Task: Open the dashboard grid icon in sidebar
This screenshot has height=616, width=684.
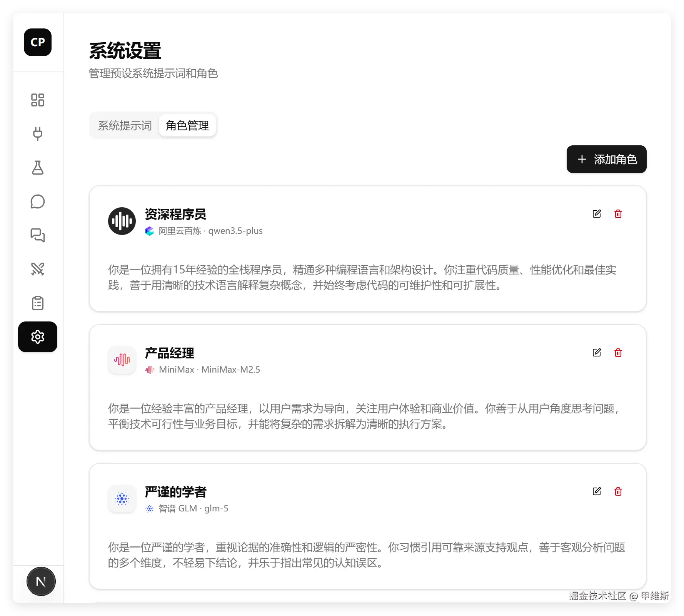Action: (x=38, y=100)
